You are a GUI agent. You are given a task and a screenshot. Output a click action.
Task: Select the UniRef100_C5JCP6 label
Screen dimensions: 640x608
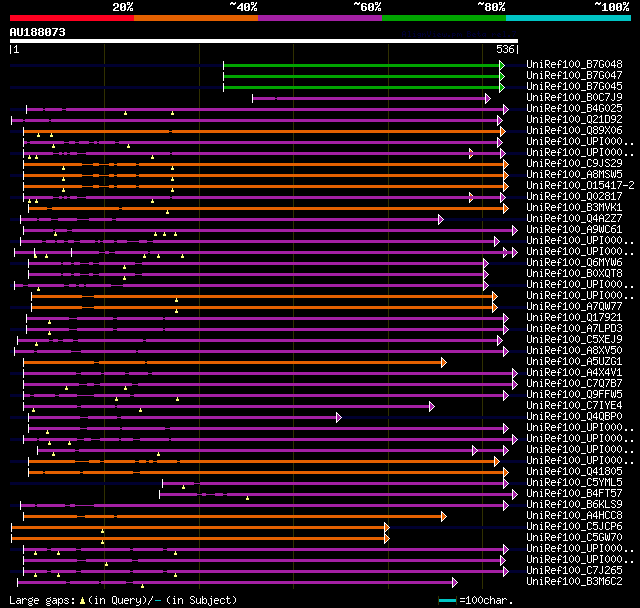(574, 527)
